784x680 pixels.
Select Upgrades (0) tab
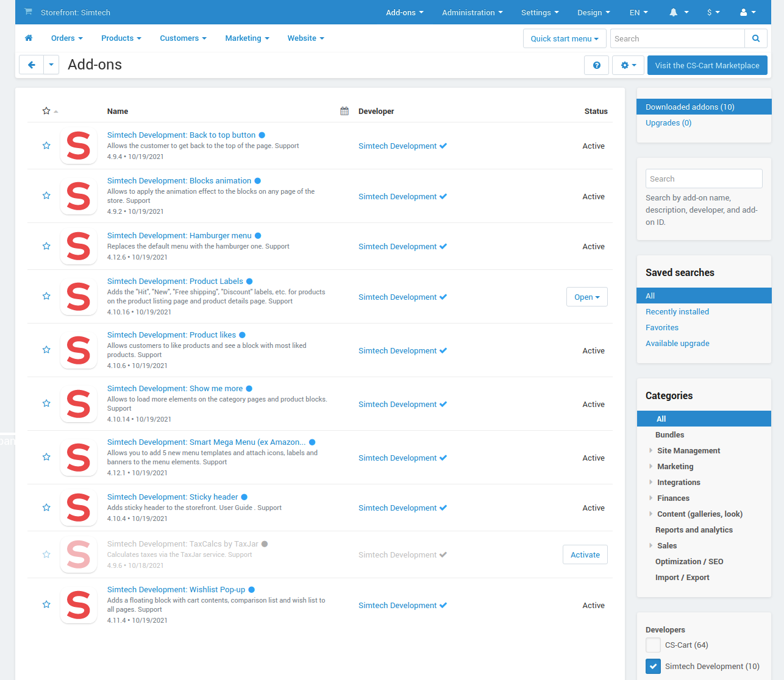pyautogui.click(x=668, y=122)
